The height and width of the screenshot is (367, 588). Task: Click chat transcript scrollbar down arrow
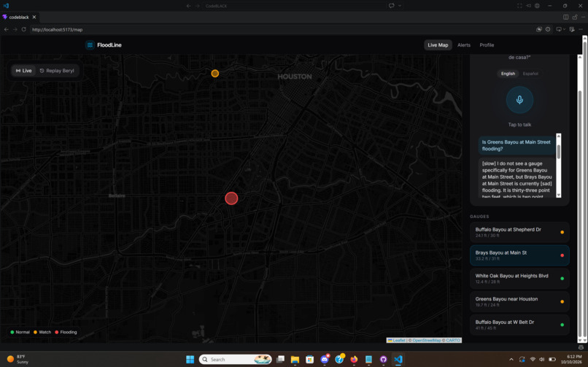(x=559, y=195)
